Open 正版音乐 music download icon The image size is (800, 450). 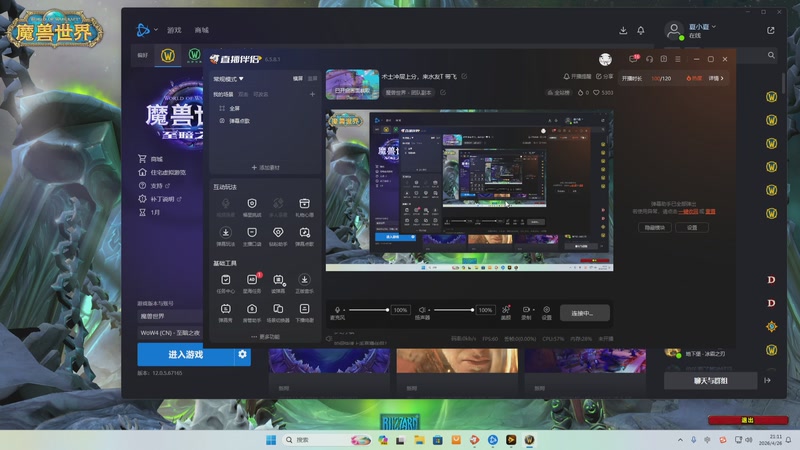point(304,280)
